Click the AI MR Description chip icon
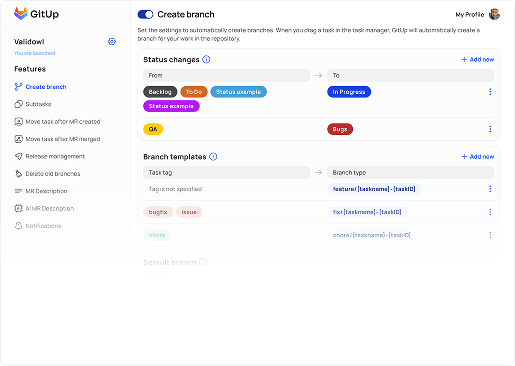The height and width of the screenshot is (366, 515). (x=18, y=208)
